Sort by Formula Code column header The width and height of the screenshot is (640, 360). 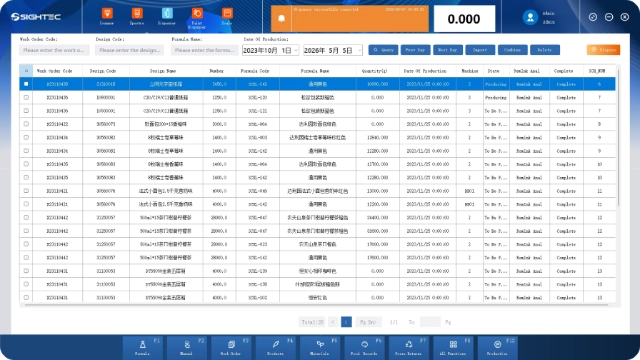[x=258, y=71]
